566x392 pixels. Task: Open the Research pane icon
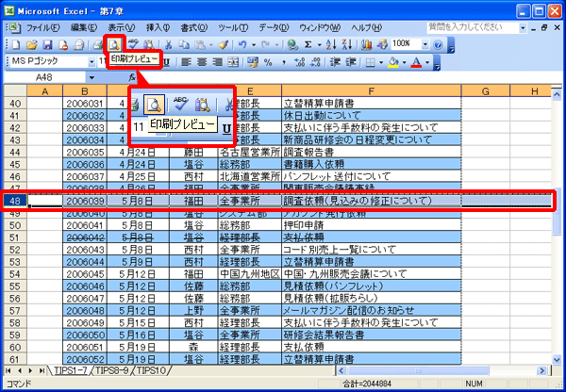point(148,44)
